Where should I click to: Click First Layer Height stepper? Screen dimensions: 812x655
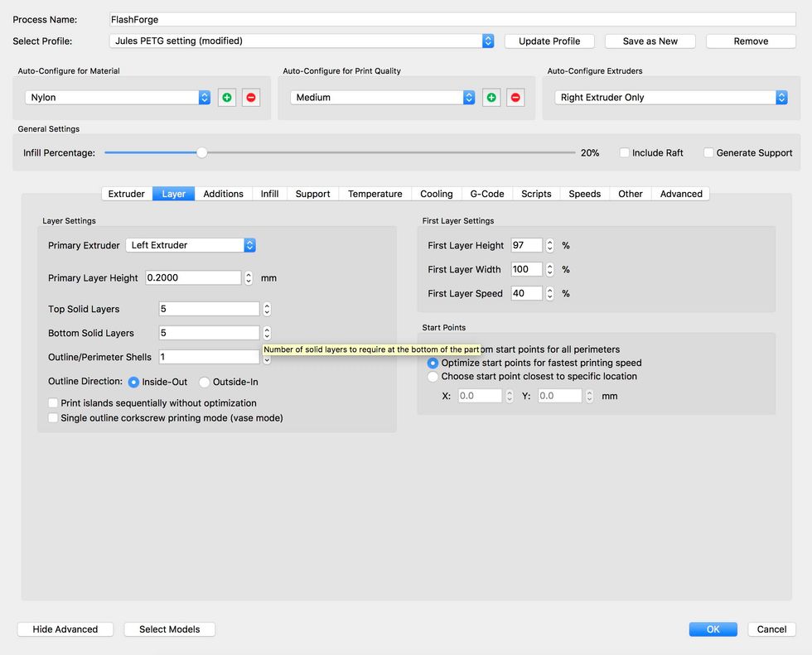[549, 245]
